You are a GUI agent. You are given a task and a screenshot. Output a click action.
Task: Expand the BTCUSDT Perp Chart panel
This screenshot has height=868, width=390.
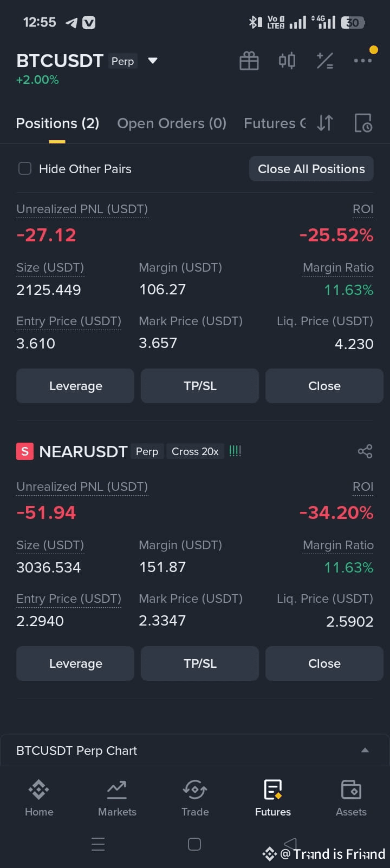pos(195,751)
